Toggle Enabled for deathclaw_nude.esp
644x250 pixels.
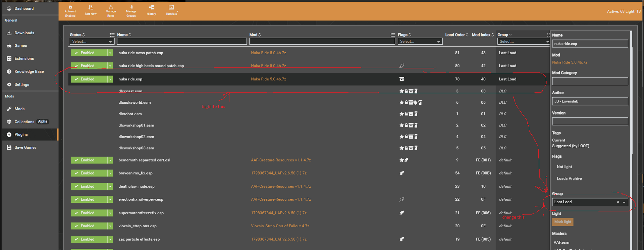click(89, 186)
